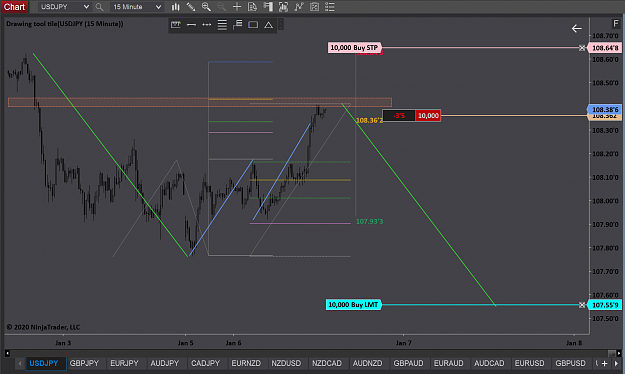Screen dimensions: 625x374
Task: Open the Data Series icon
Action: pyautogui.click(x=283, y=7)
